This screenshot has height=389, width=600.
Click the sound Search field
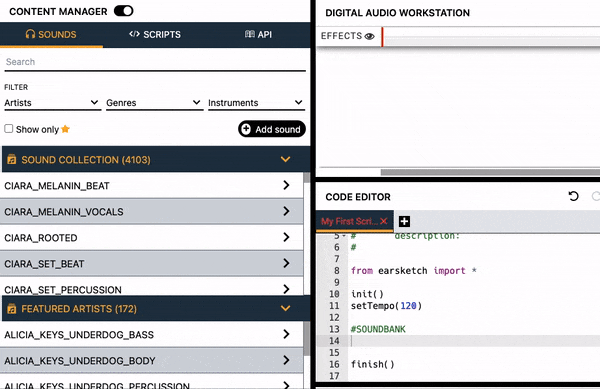click(x=155, y=62)
